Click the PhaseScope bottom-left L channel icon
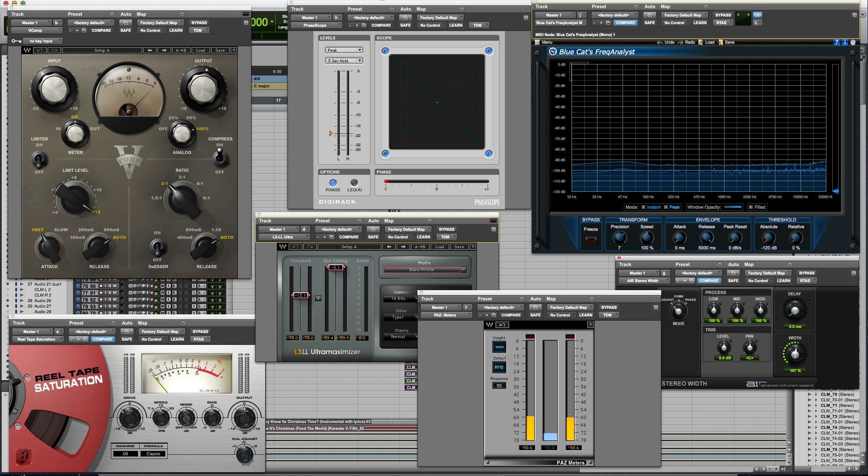Viewport: 868px width, 476px height. pyautogui.click(x=385, y=154)
